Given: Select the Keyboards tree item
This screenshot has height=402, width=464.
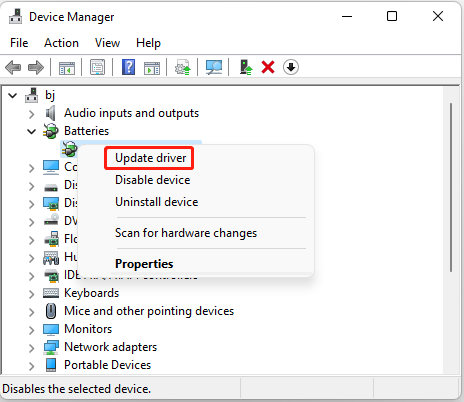Looking at the screenshot, I should tap(91, 293).
